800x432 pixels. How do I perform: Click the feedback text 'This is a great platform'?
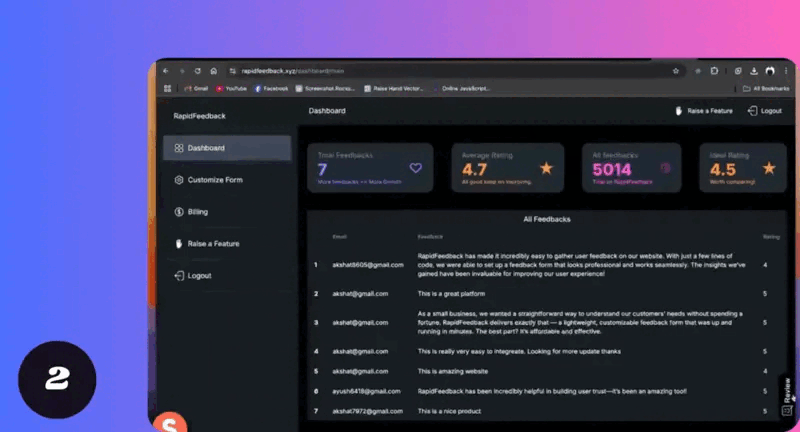(451, 294)
